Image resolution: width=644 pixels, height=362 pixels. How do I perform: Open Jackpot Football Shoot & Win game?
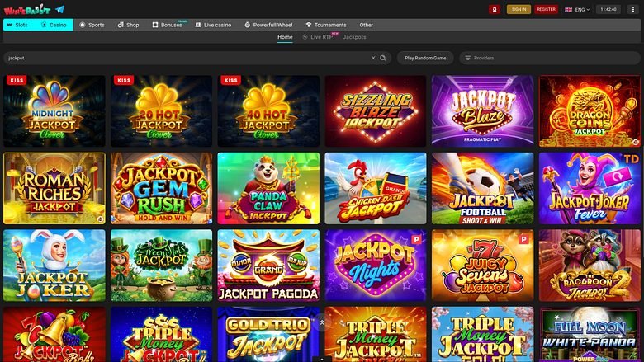483,189
